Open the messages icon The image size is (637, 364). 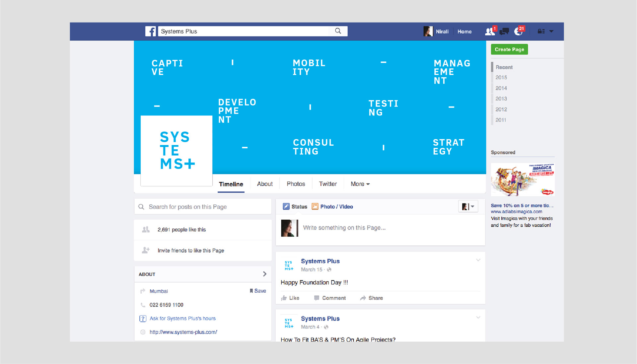[504, 31]
